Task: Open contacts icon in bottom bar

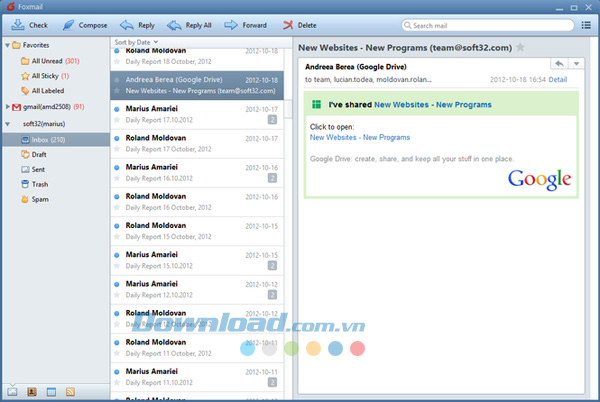Action: click(32, 392)
